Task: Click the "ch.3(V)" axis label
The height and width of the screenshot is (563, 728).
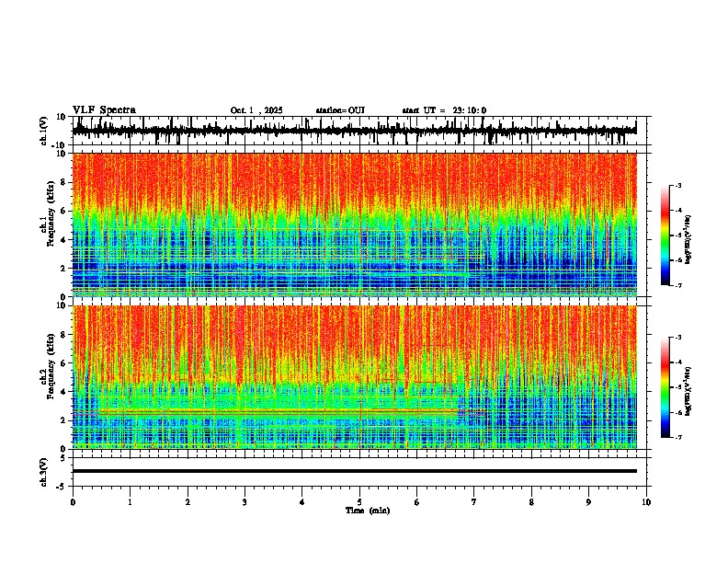Action: pos(44,472)
